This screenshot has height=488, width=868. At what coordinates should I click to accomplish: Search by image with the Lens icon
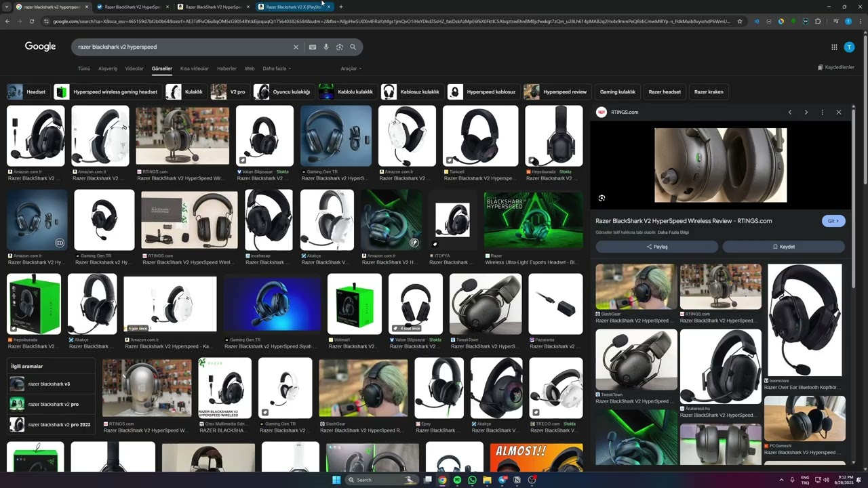click(340, 47)
